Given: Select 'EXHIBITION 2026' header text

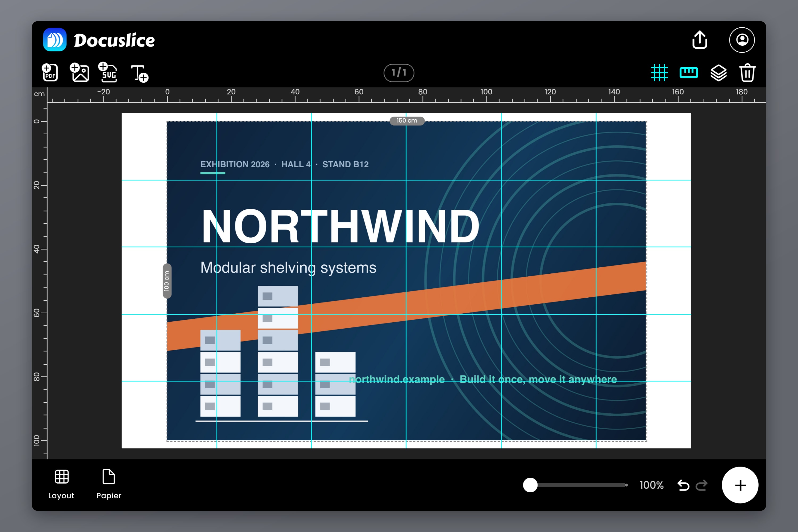Looking at the screenshot, I should [x=235, y=165].
